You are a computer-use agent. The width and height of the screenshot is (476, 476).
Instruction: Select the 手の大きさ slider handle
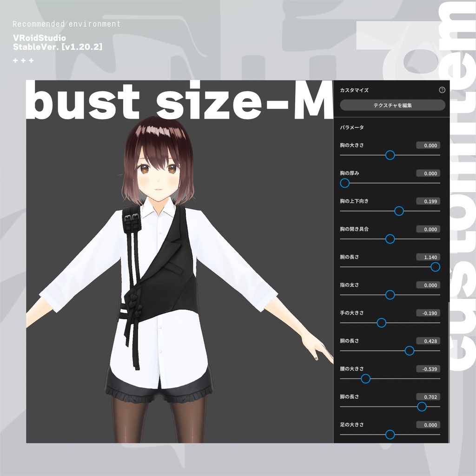(x=382, y=323)
